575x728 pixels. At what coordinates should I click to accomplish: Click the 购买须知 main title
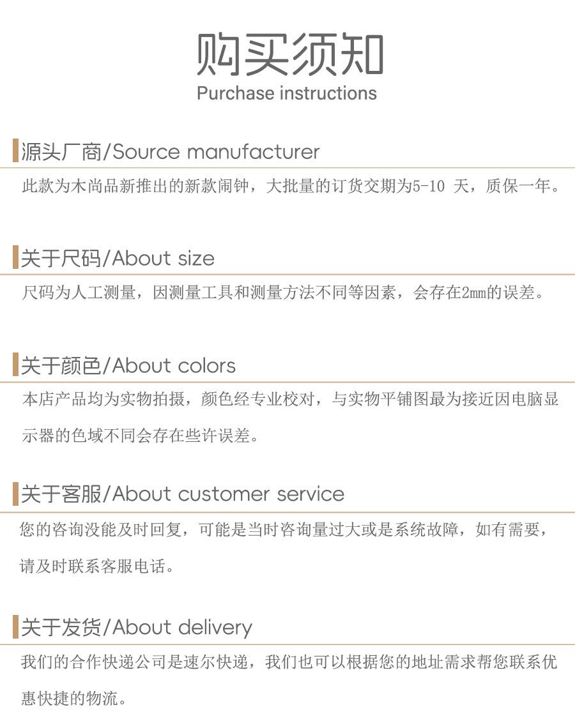(289, 54)
